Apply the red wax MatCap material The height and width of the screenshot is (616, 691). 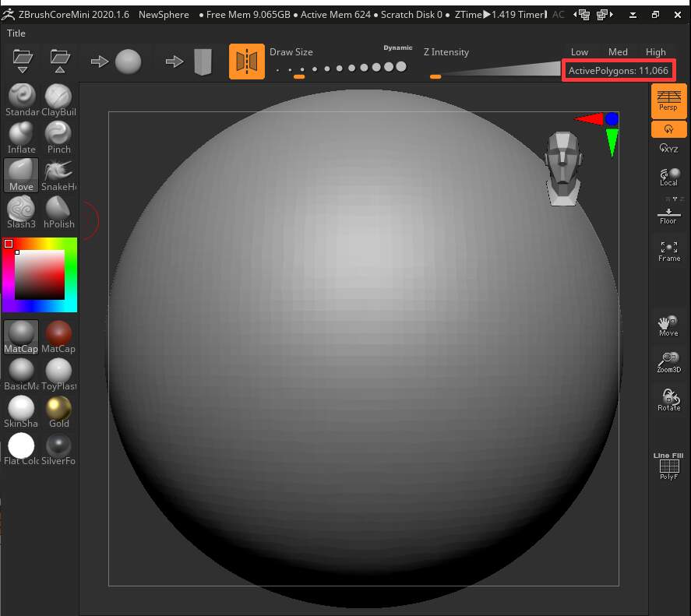coord(58,337)
